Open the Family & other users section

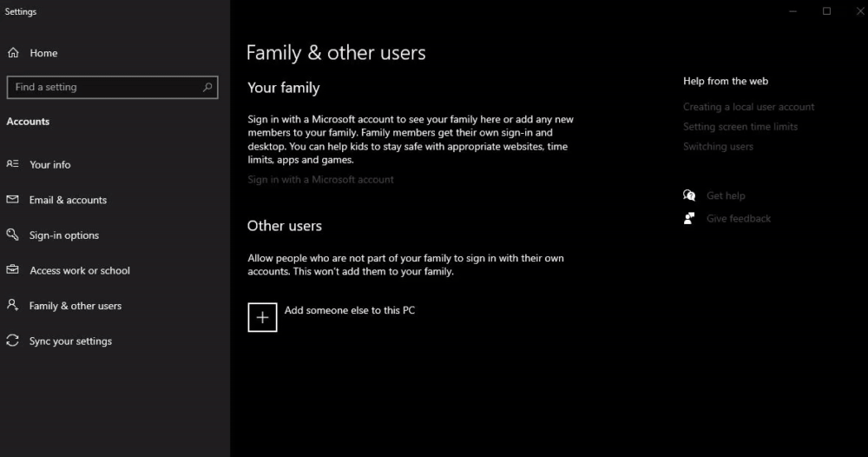[x=75, y=306]
